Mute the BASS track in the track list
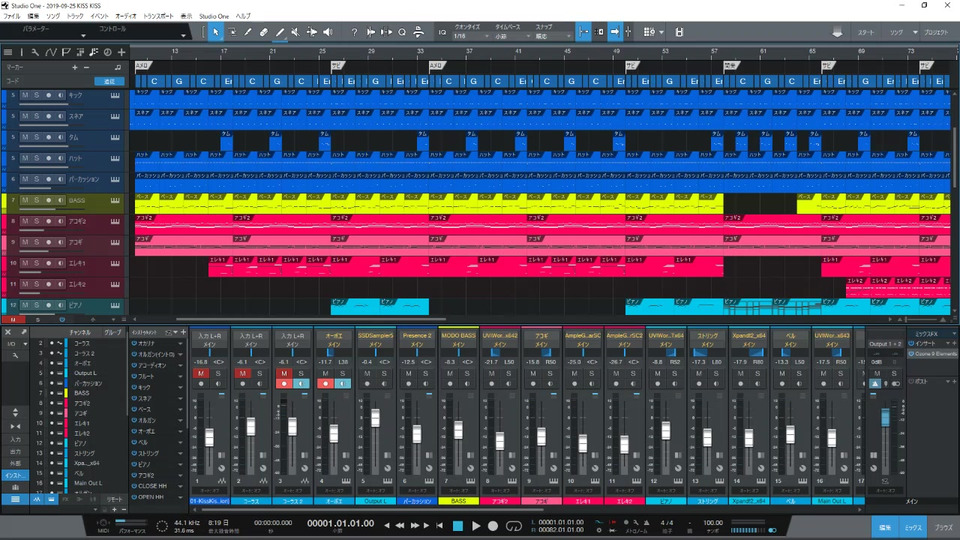Viewport: 960px width, 540px height. 25,201
